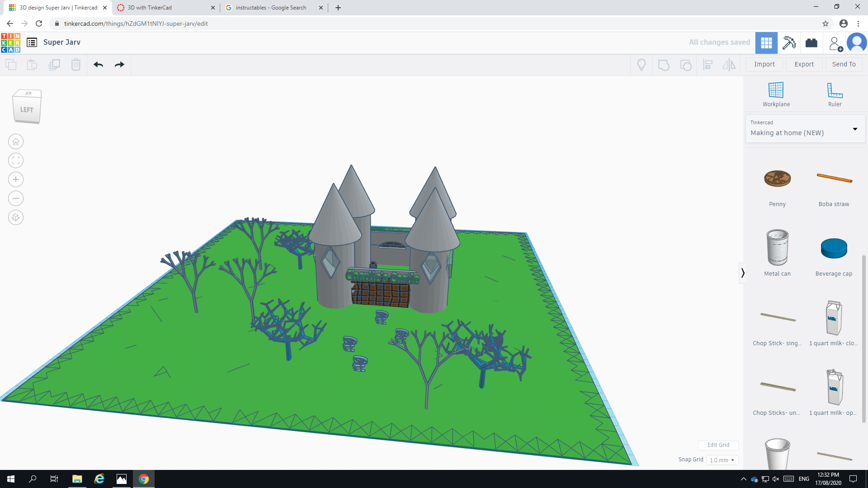868x488 pixels.
Task: Click the Mirror tool icon
Action: (x=729, y=65)
